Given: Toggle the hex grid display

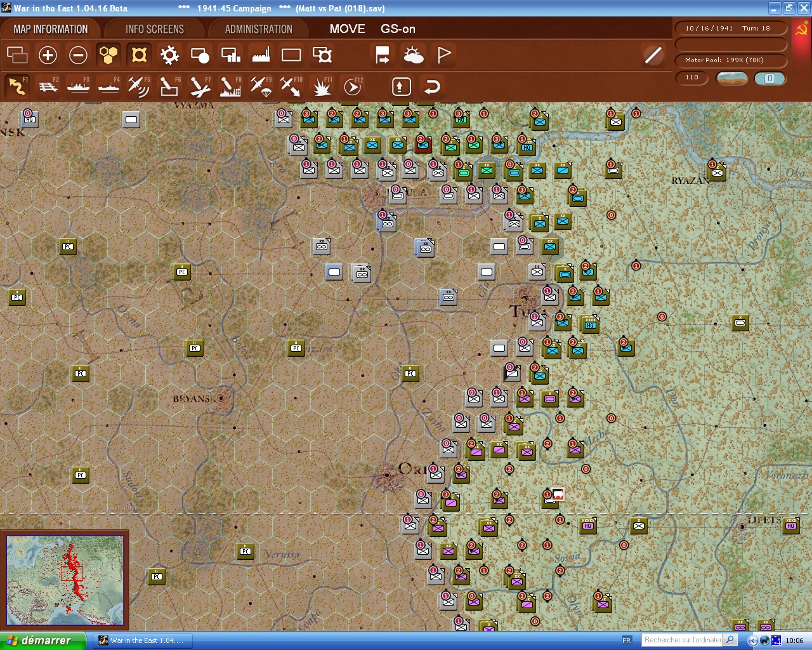Looking at the screenshot, I should (x=108, y=55).
